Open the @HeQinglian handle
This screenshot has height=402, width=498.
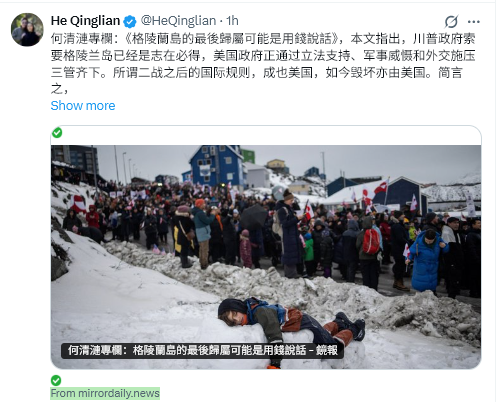pos(178,21)
